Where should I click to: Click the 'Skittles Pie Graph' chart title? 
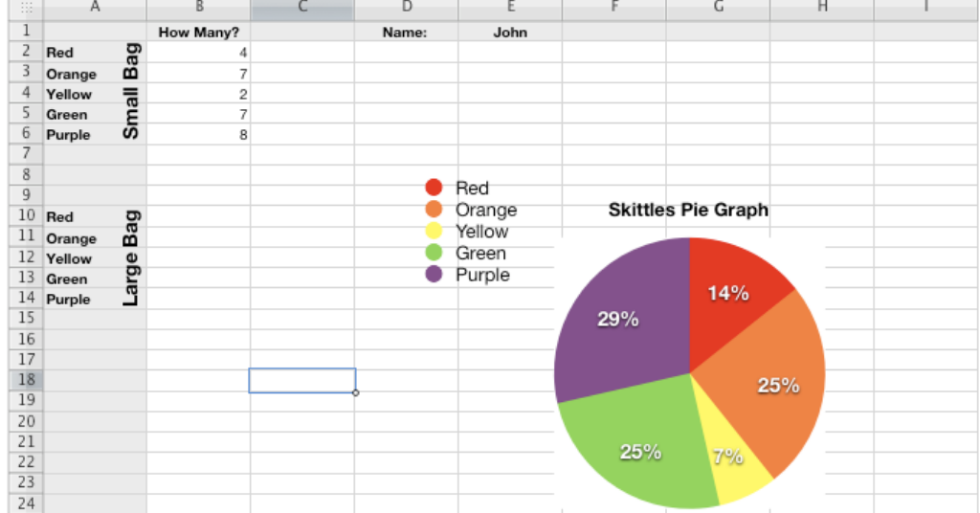tap(688, 210)
